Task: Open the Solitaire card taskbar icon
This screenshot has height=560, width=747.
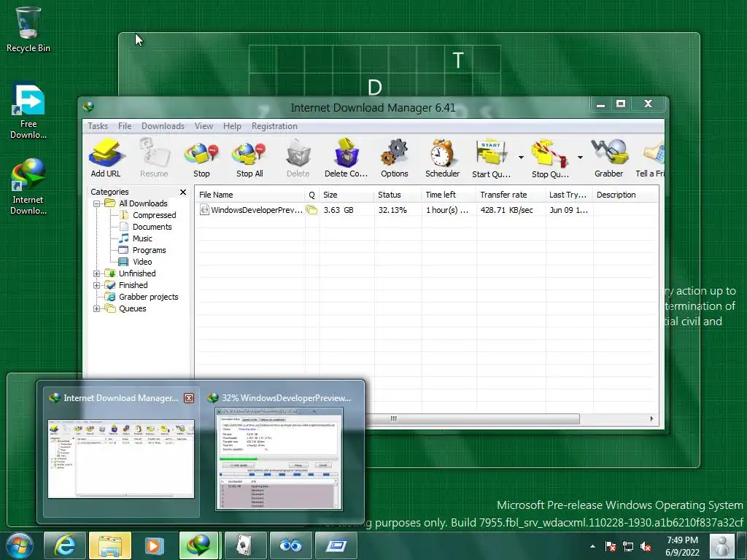Action: coord(245,545)
